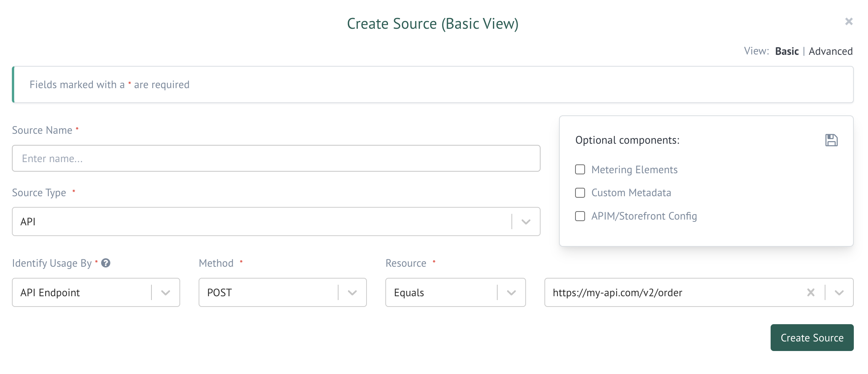Check the Custom Metadata option
The height and width of the screenshot is (374, 868).
580,193
